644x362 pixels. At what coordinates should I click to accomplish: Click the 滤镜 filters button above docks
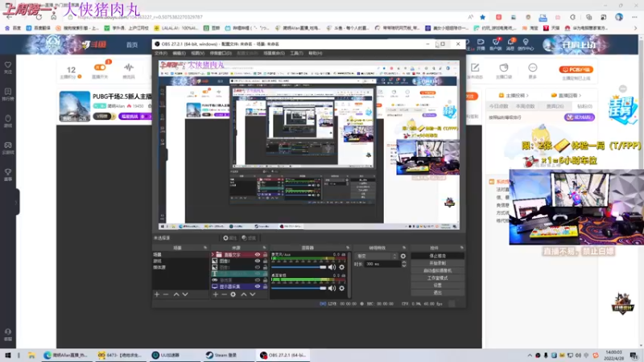[x=249, y=238]
